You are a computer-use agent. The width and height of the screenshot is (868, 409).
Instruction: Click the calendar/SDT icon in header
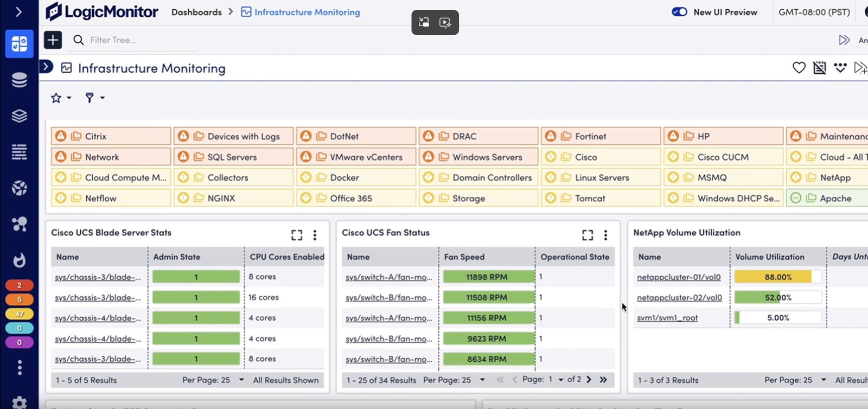(x=820, y=68)
